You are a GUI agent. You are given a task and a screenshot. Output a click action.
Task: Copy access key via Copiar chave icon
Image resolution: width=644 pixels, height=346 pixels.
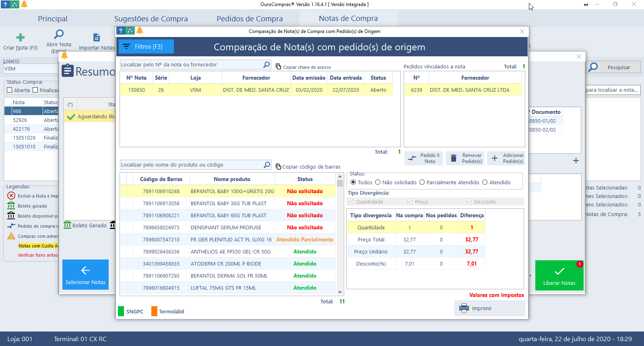click(x=278, y=67)
